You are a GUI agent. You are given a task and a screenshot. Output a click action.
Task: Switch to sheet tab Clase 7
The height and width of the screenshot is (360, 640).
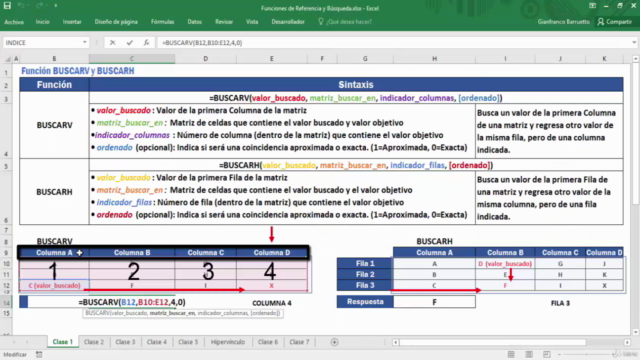299,342
